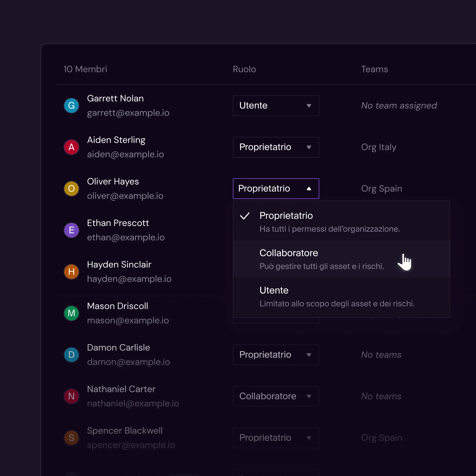Open Aiden Sterling's Proprietatrio role dropdown
This screenshot has height=476, width=476.
pos(276,147)
